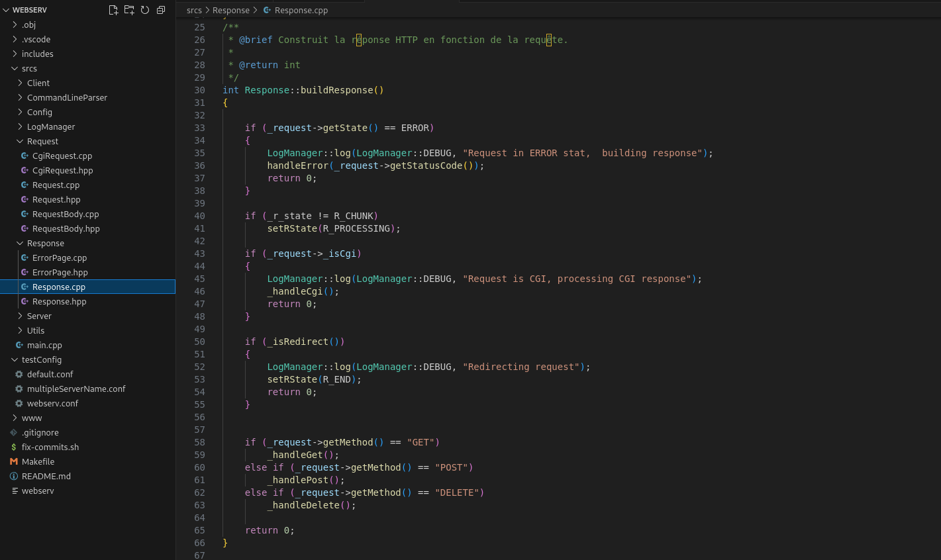
Task: Click the C++ icon beside ErrorPage.cpp
Action: 25,257
